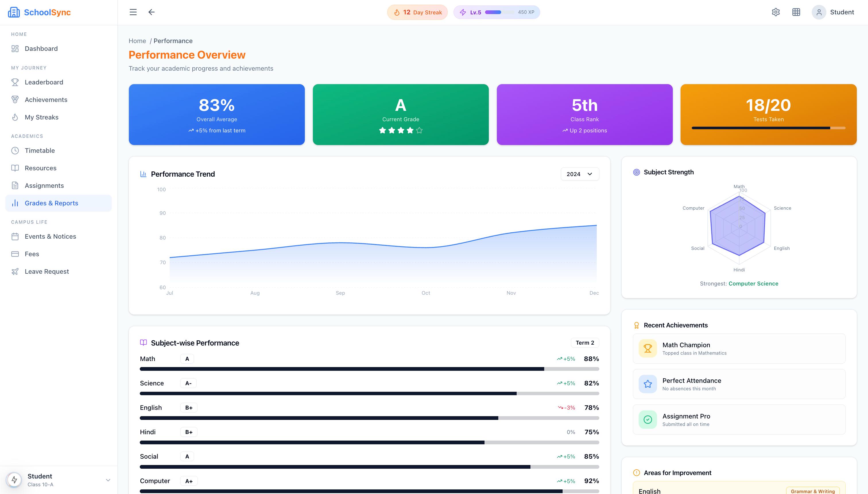Click the hamburger menu icon
Screen dimensions: 868x494
133,12
